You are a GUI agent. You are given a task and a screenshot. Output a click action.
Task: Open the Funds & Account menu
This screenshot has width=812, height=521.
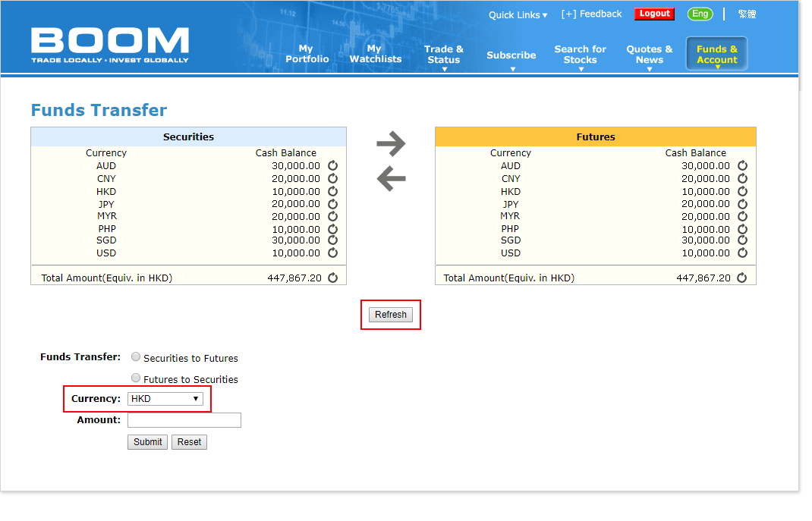(x=716, y=54)
